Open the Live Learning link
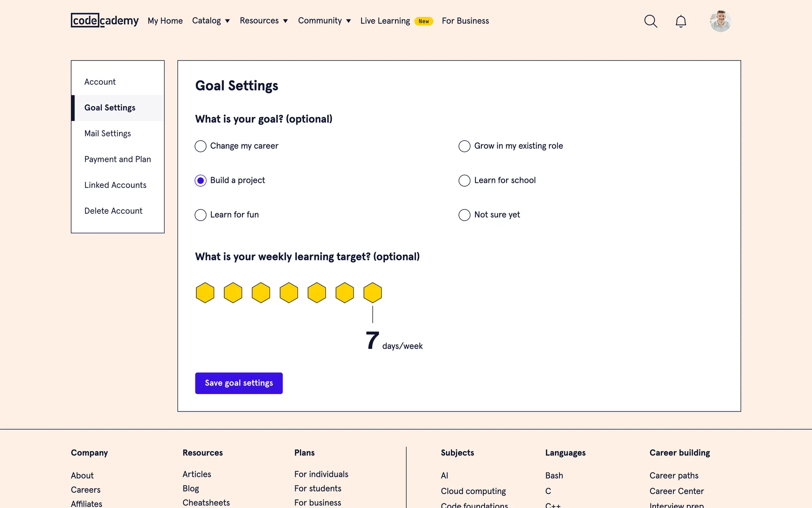The image size is (812, 508). click(x=385, y=21)
